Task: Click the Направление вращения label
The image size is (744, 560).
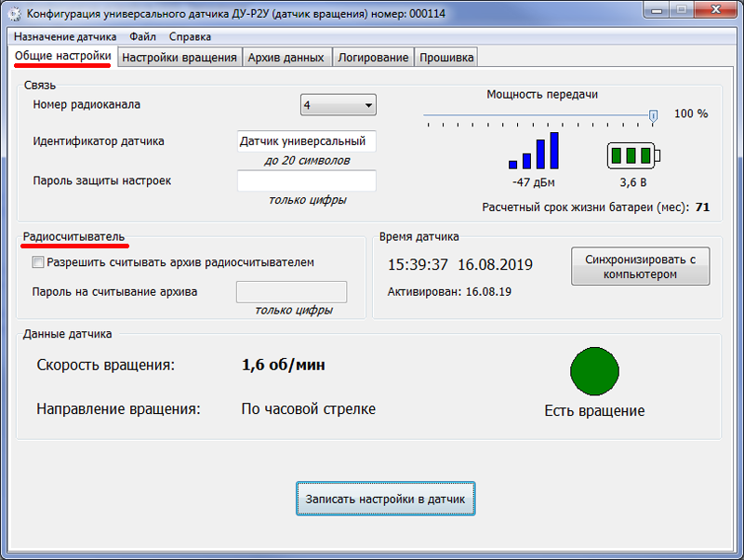Action: (119, 408)
